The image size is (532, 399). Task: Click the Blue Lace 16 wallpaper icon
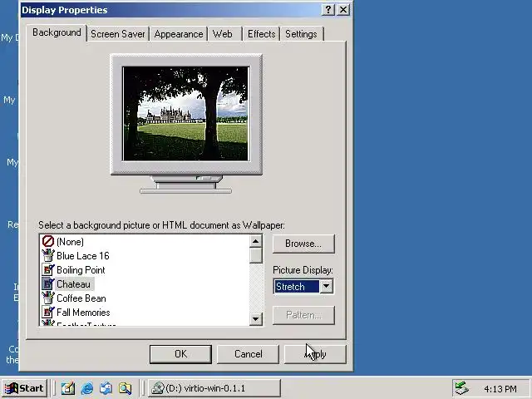(x=48, y=255)
